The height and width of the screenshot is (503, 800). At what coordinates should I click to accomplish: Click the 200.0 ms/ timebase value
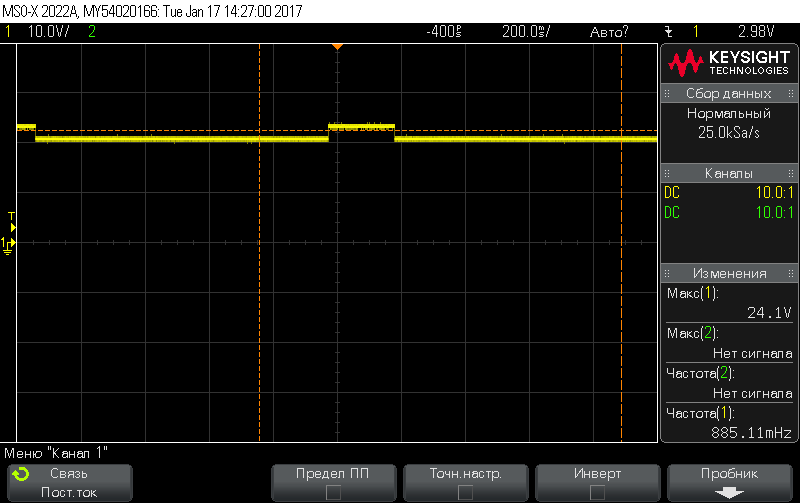point(526,32)
